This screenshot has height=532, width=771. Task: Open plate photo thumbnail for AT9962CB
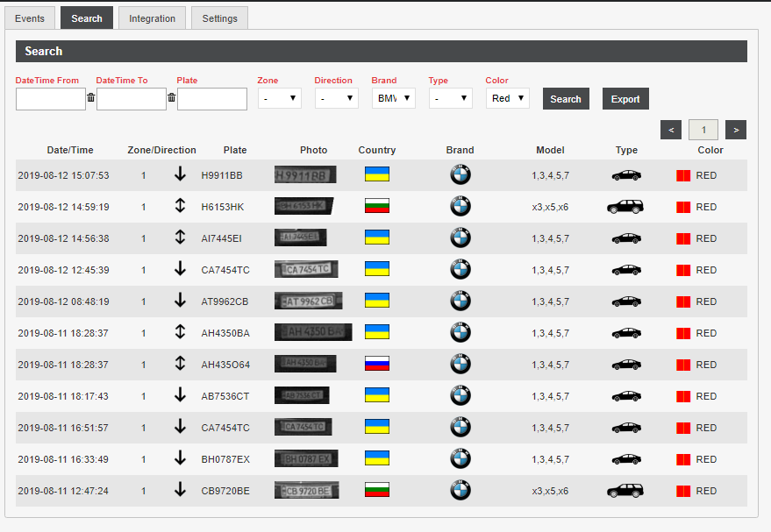308,301
